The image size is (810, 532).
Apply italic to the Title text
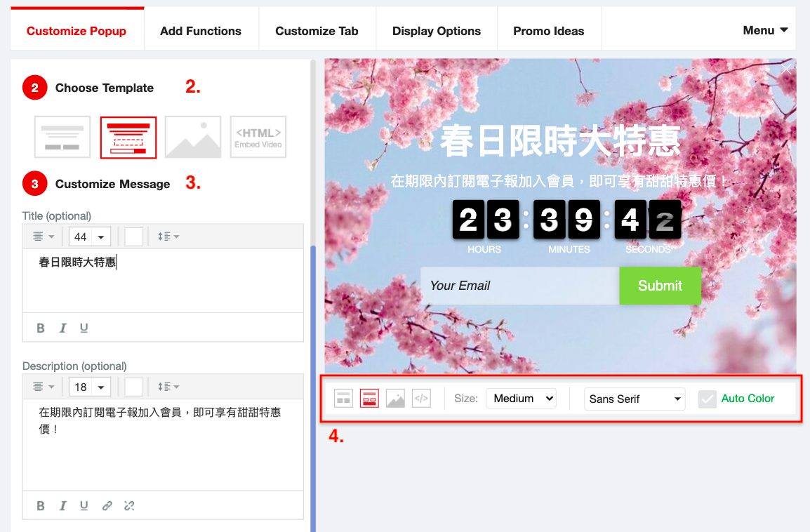[x=62, y=328]
